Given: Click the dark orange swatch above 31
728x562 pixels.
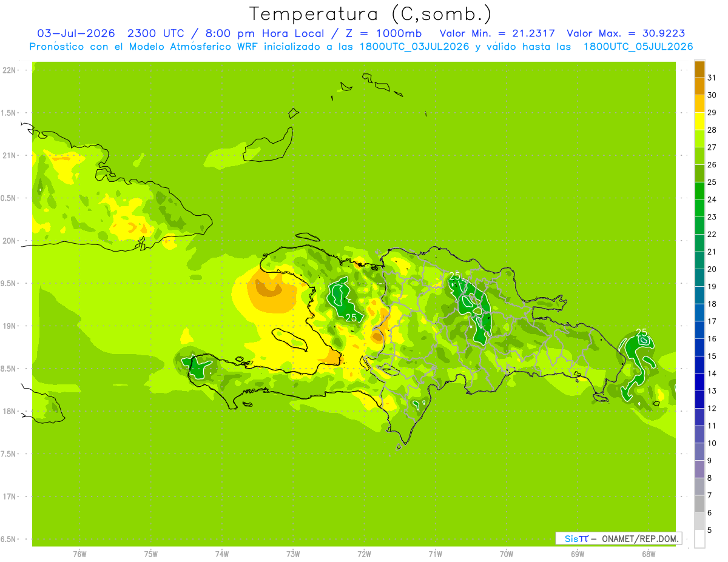Looking at the screenshot, I should tap(699, 69).
